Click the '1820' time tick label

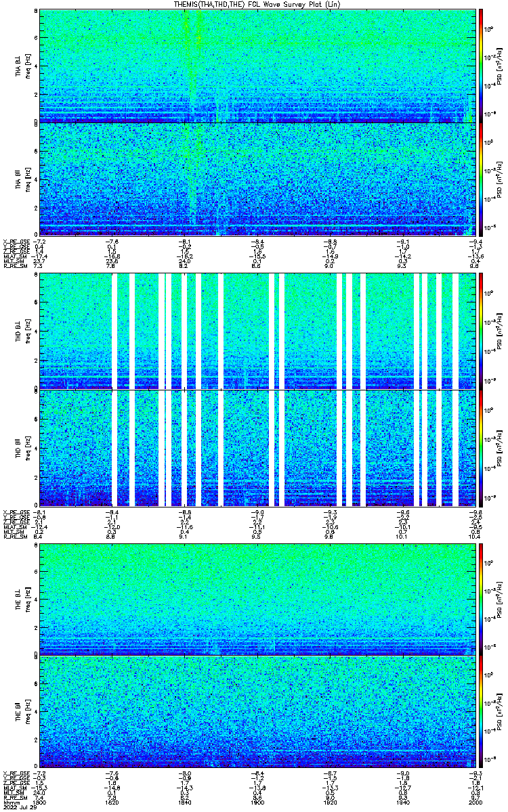pyautogui.click(x=112, y=801)
